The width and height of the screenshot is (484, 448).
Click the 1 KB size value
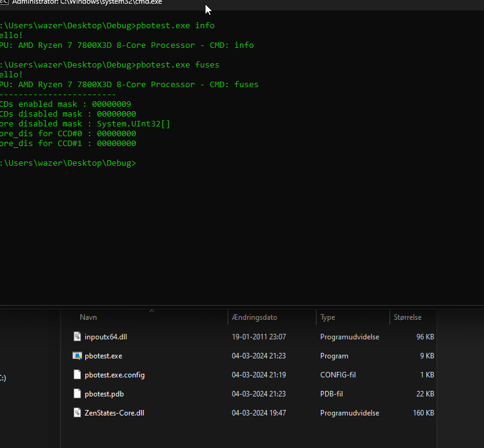click(x=427, y=374)
